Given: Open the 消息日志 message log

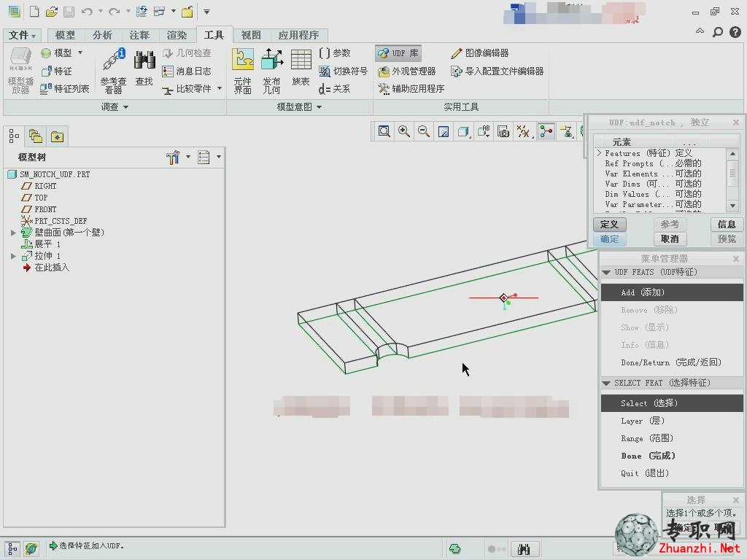Looking at the screenshot, I should [x=187, y=71].
